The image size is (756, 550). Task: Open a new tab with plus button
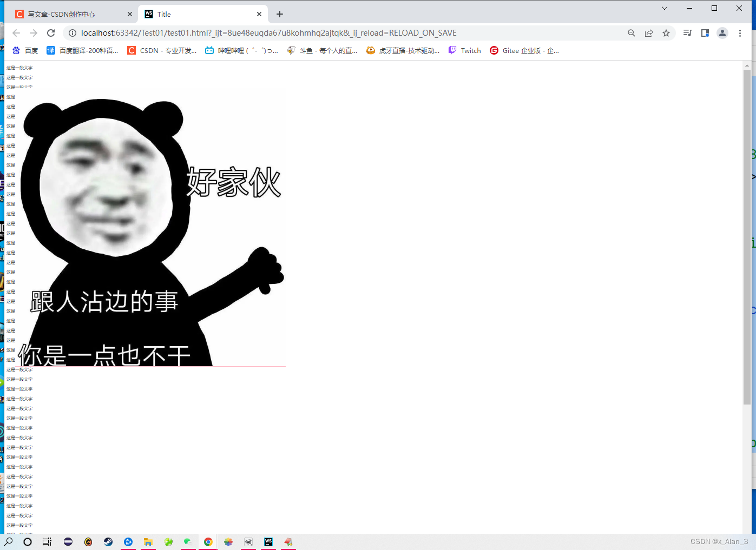[280, 14]
